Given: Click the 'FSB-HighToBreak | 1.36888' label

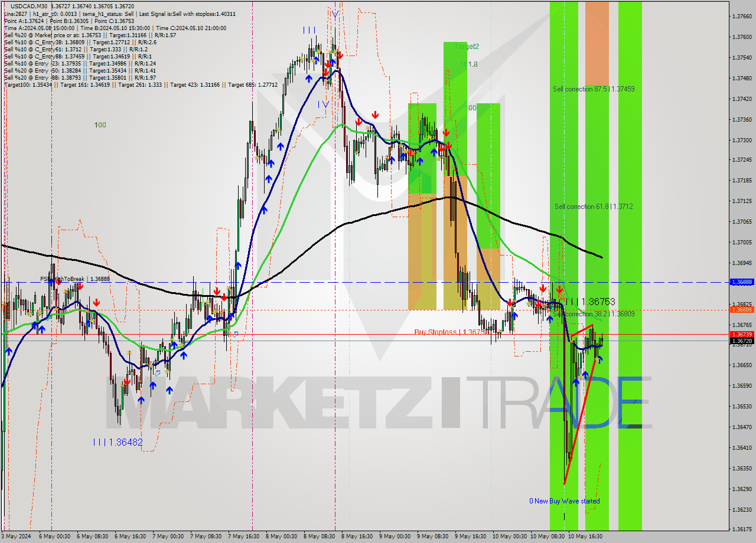Looking at the screenshot, I should 75,279.
